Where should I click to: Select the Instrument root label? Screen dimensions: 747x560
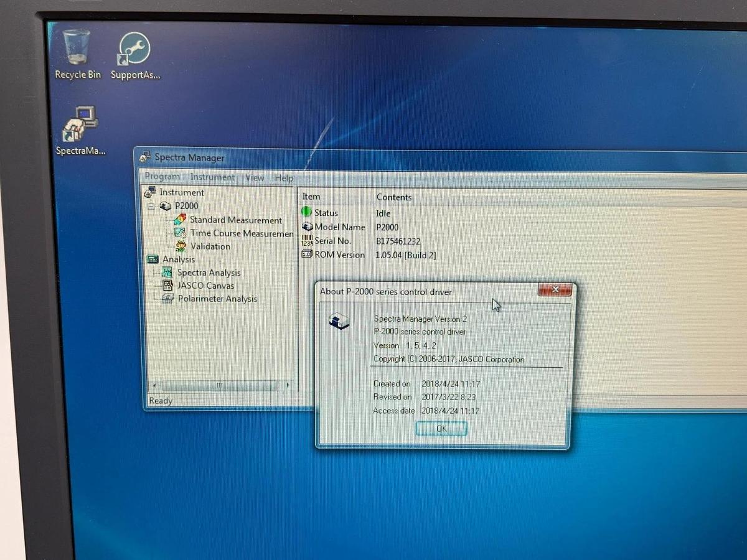[x=182, y=192]
